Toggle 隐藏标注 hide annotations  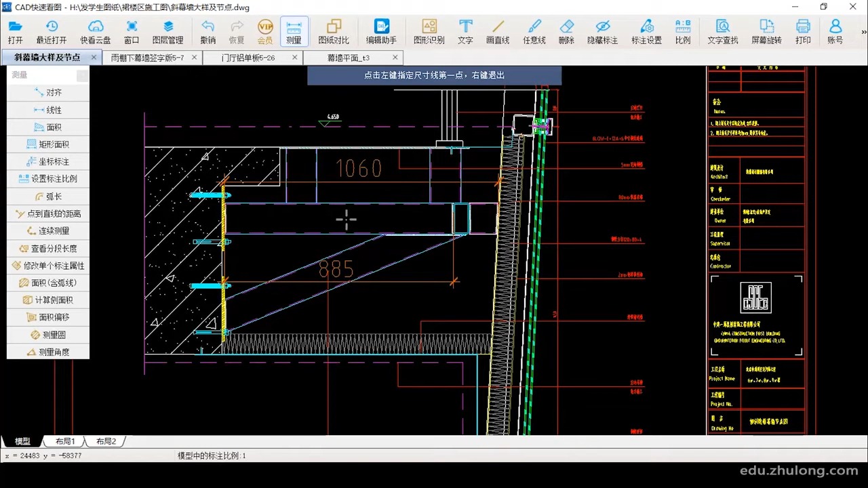(x=602, y=32)
